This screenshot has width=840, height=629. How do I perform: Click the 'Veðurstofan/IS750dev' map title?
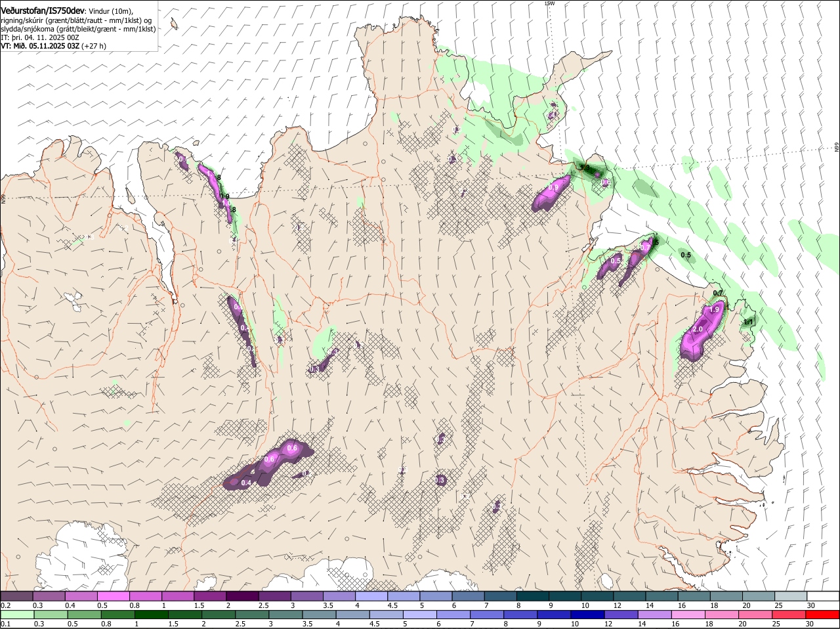[x=43, y=11]
